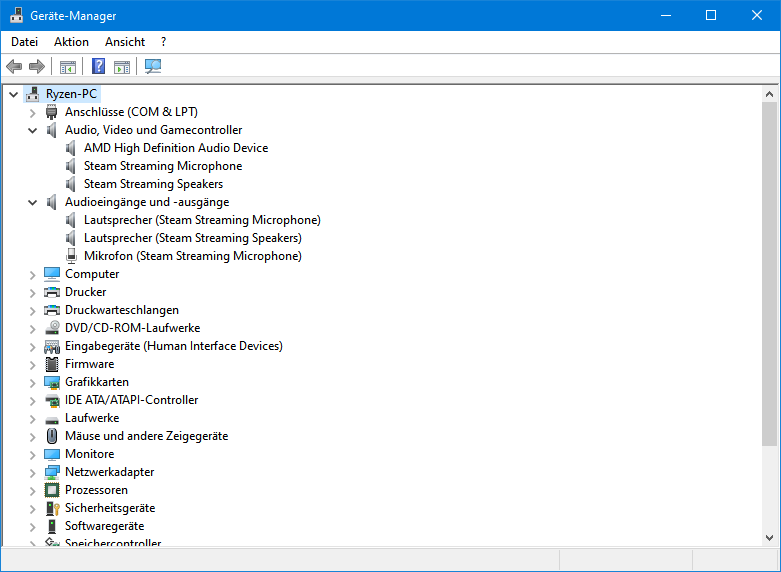781x572 pixels.
Task: Select Mäuse und andere Zeigegeräte
Action: coord(146,436)
